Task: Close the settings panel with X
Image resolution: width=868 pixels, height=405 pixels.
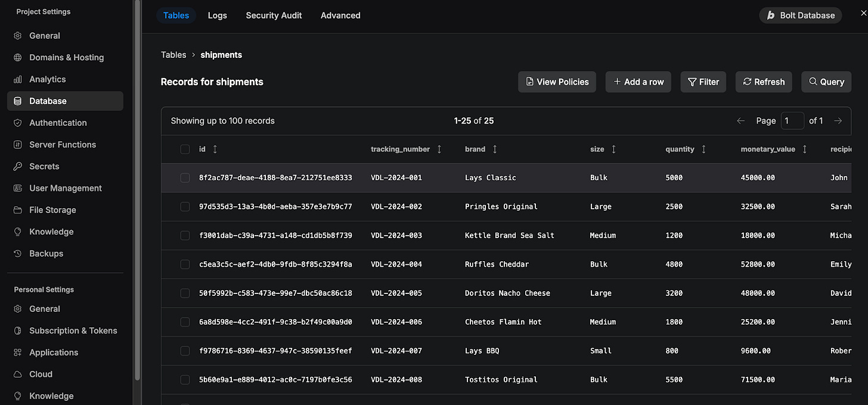Action: pyautogui.click(x=864, y=13)
